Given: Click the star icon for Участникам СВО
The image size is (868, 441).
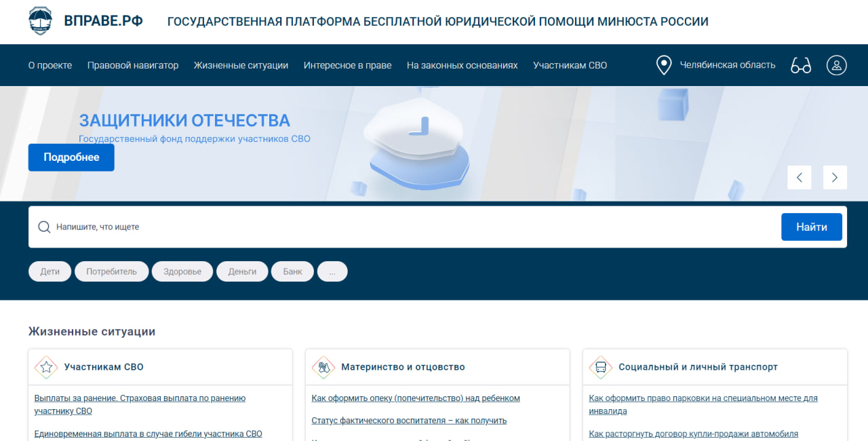Looking at the screenshot, I should (46, 367).
